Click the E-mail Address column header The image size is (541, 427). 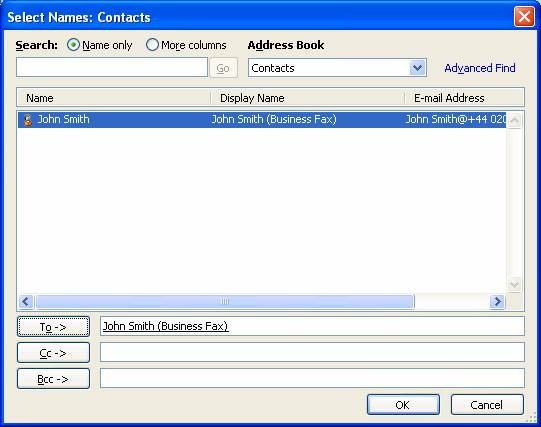464,98
